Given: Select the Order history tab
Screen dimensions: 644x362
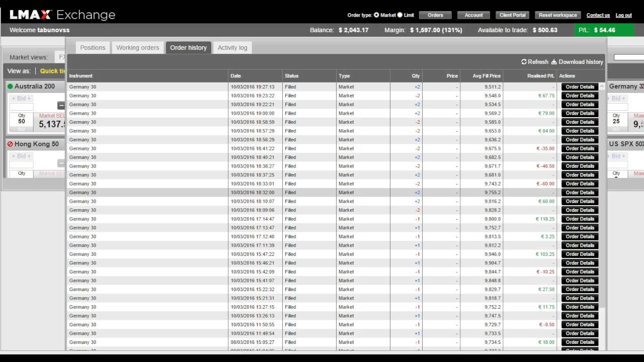Looking at the screenshot, I should coord(188,48).
